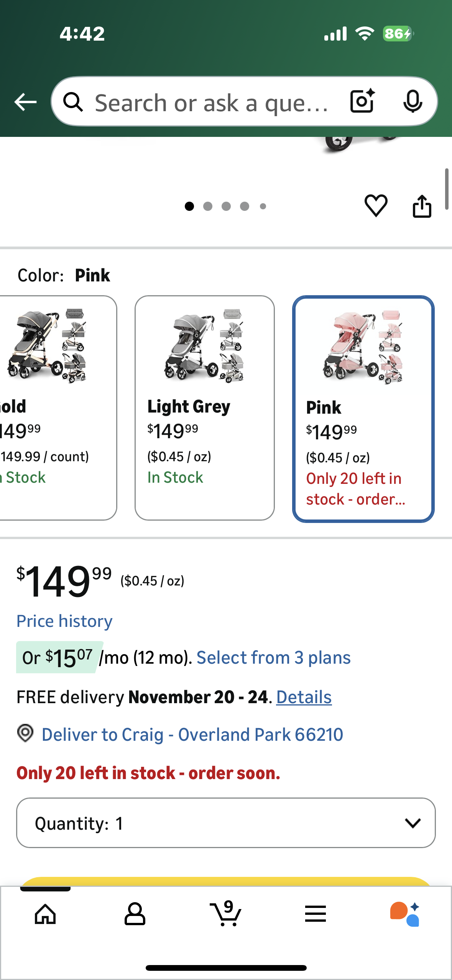Image resolution: width=452 pixels, height=980 pixels.
Task: Open the shopping cart icon
Action: point(226,914)
